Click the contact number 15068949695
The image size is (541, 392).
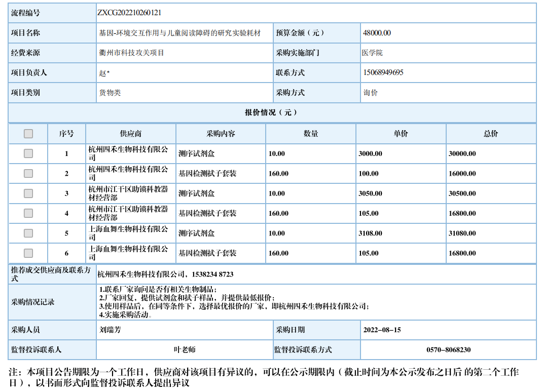[x=383, y=72]
